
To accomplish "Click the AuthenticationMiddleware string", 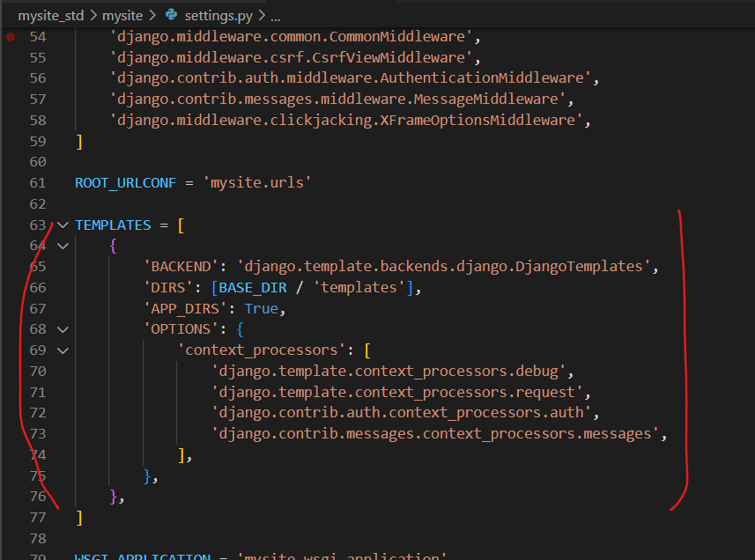I will [351, 78].
